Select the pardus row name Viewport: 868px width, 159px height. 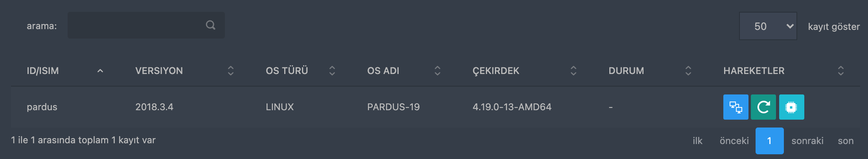coord(42,107)
